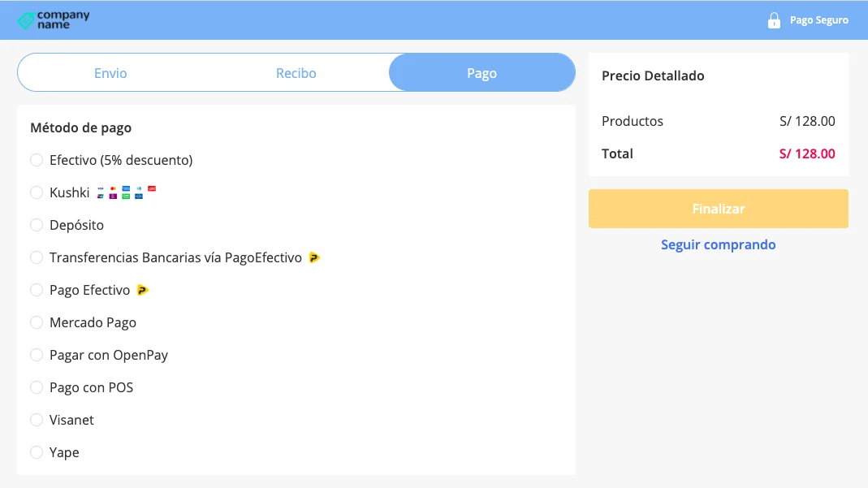Click the Finalizar button
Image resolution: width=868 pixels, height=488 pixels.
pyautogui.click(x=718, y=209)
